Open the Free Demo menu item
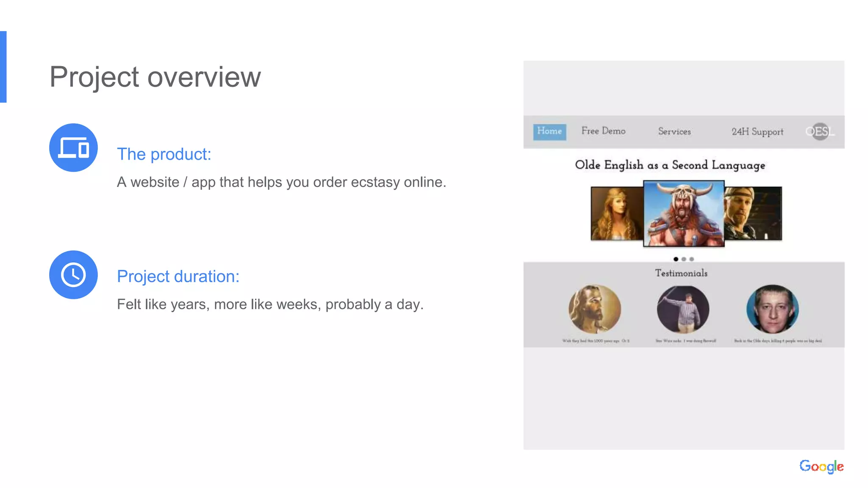 coord(603,131)
